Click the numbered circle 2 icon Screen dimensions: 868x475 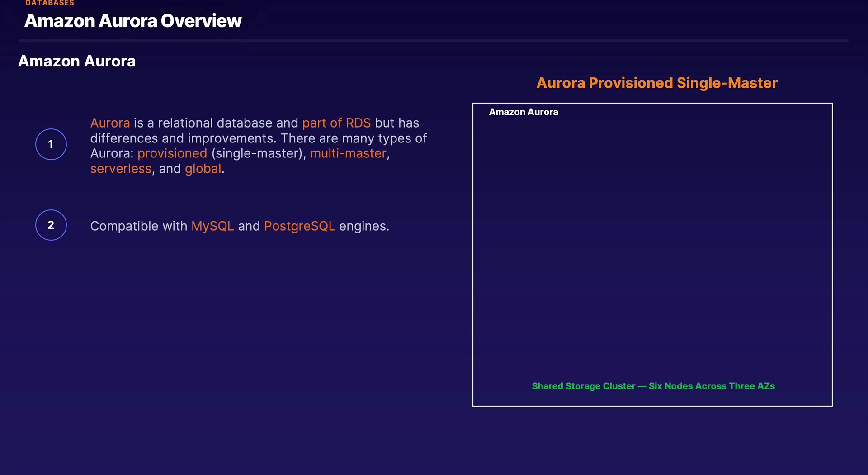click(x=51, y=225)
